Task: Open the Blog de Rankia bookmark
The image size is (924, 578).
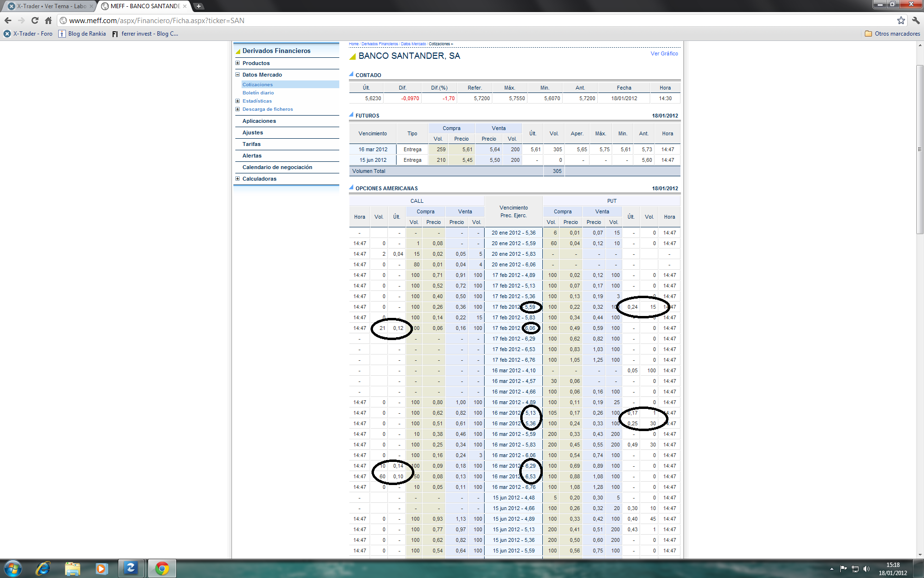Action: (x=82, y=34)
